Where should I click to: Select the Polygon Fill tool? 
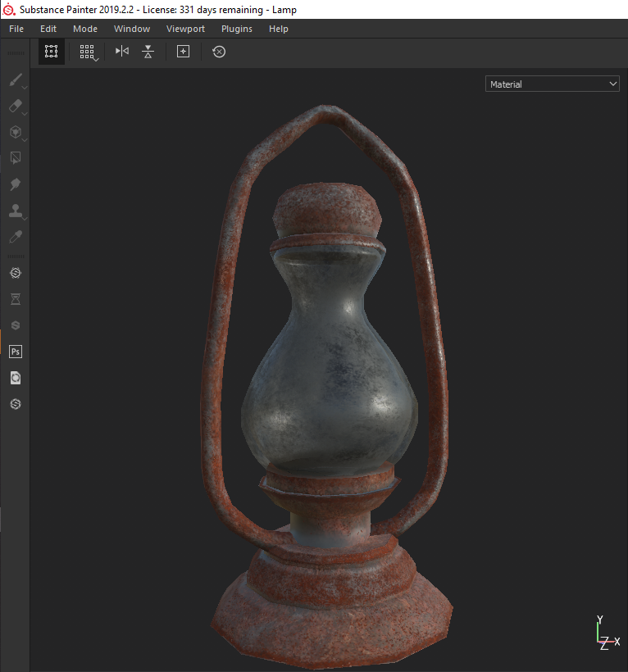click(15, 158)
